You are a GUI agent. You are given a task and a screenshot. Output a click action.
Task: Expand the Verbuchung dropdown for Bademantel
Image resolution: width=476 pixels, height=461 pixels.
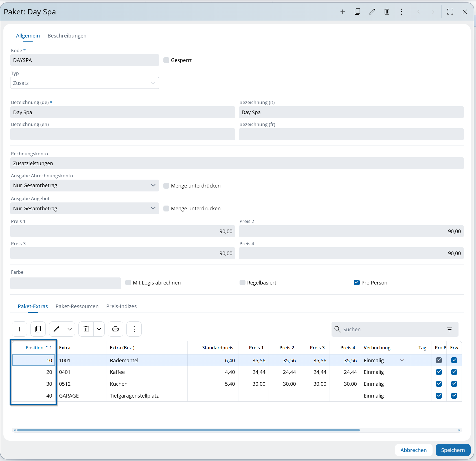point(402,360)
